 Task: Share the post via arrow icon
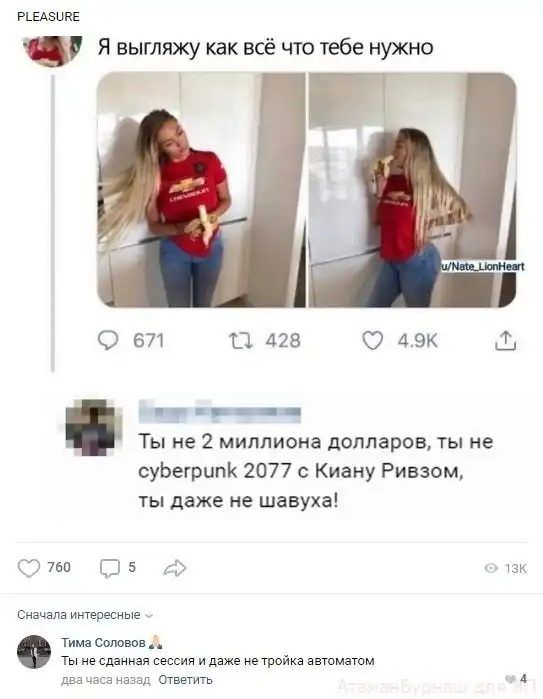pyautogui.click(x=175, y=568)
